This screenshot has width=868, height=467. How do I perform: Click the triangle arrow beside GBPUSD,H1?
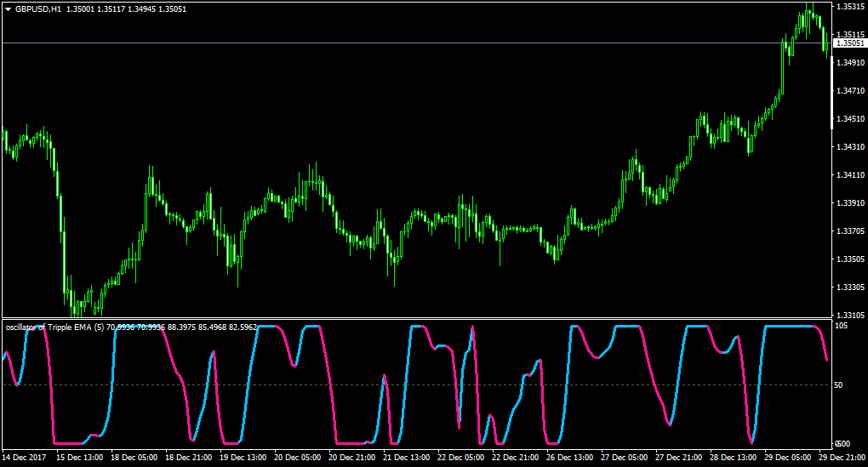tap(9, 9)
